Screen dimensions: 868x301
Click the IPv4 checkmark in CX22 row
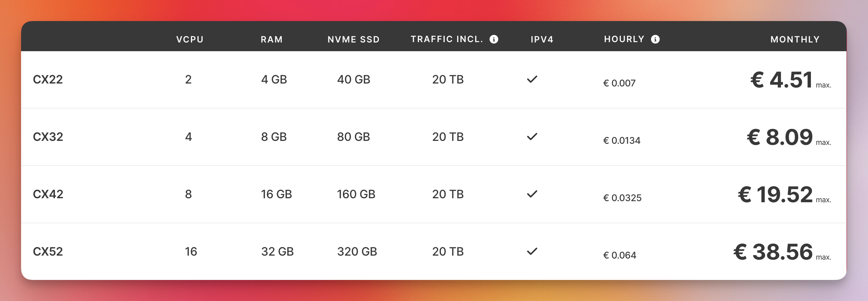click(532, 79)
